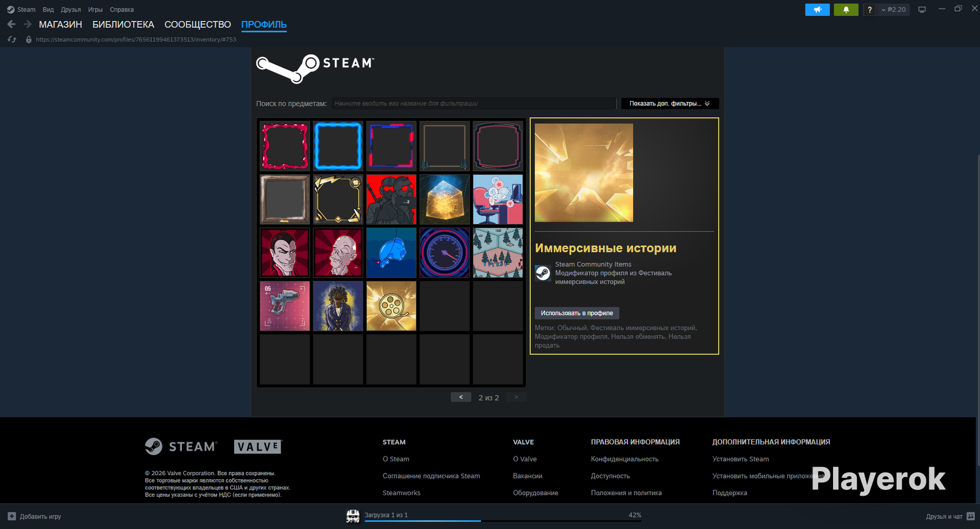Screen dimensions: 980x529
Task: Click the lock icon beside the URL
Action: pyautogui.click(x=29, y=40)
